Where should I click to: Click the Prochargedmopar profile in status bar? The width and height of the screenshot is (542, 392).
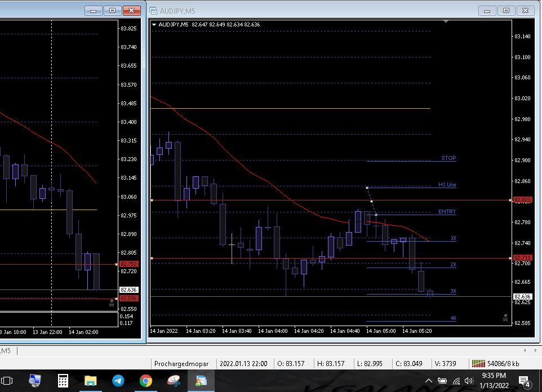pos(181,364)
